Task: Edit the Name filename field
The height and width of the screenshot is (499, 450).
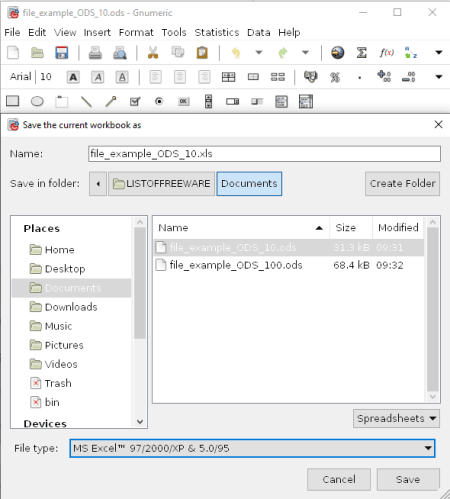Action: click(264, 154)
